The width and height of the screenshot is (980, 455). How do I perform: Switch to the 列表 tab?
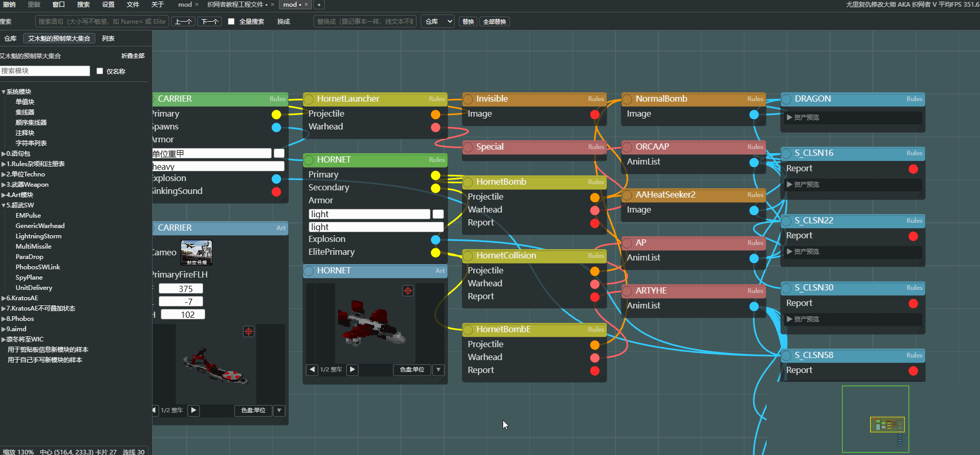pos(108,39)
